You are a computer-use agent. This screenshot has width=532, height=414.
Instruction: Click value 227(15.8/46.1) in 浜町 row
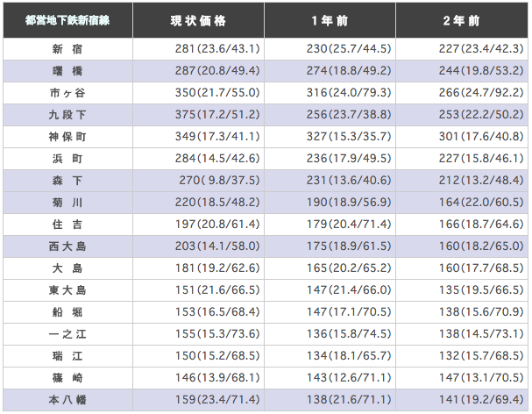tap(481, 158)
